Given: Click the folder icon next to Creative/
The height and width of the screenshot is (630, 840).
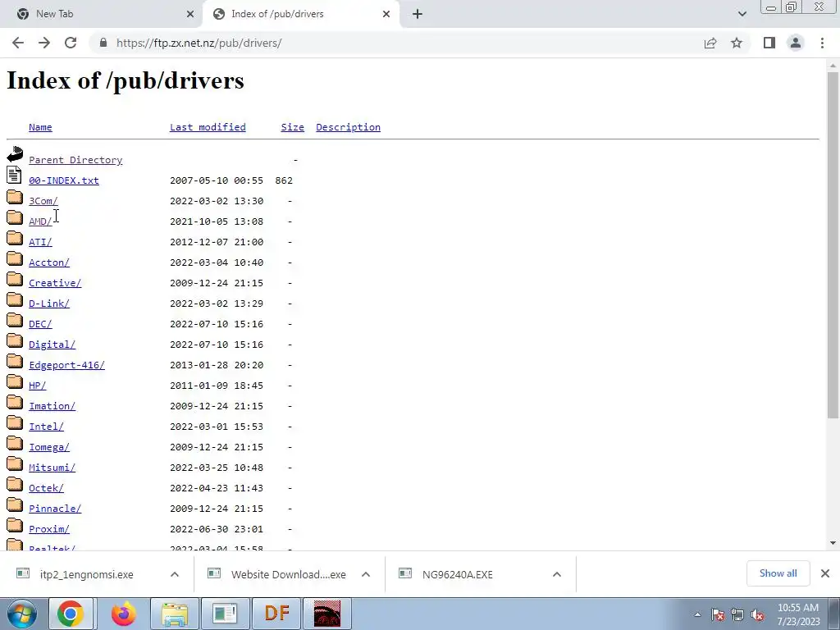Looking at the screenshot, I should pyautogui.click(x=15, y=279).
